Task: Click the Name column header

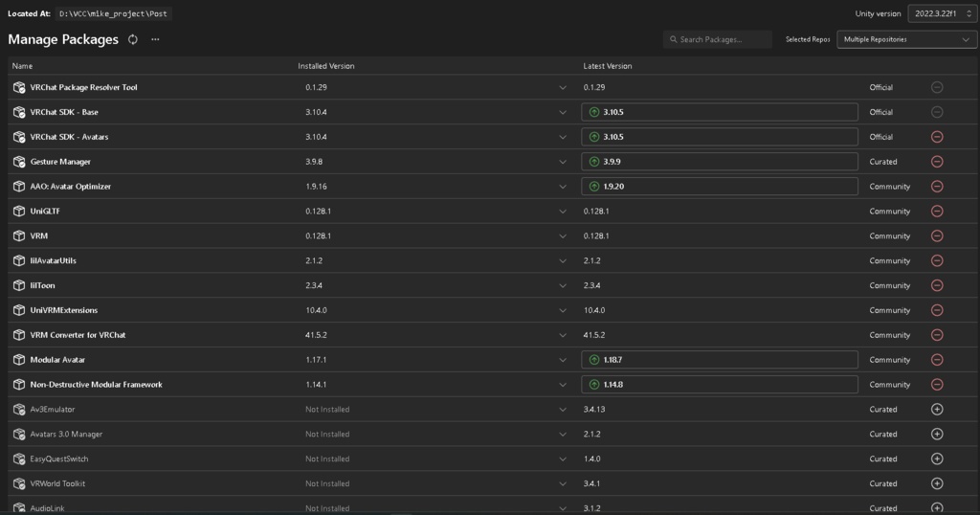Action: pos(23,66)
